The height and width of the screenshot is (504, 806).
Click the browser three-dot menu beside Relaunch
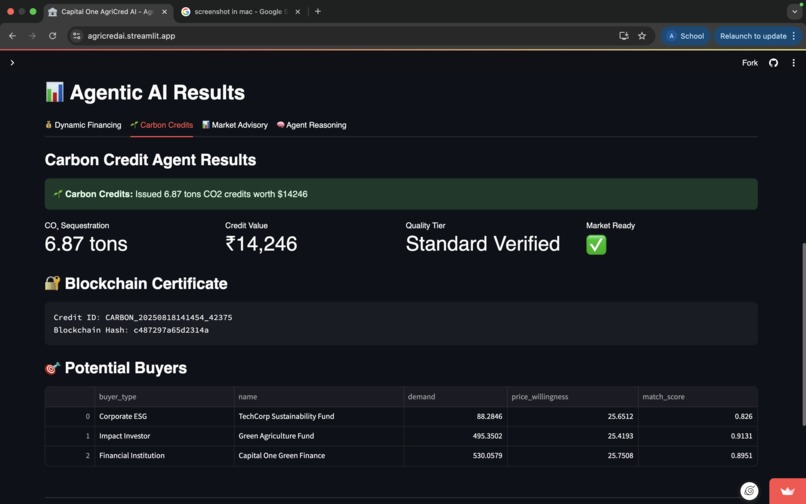[x=794, y=36]
